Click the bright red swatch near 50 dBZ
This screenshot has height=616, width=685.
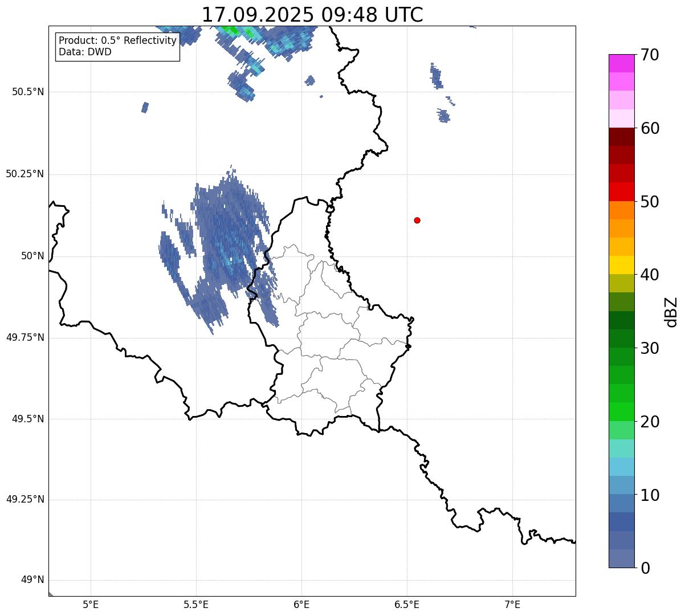[622, 191]
